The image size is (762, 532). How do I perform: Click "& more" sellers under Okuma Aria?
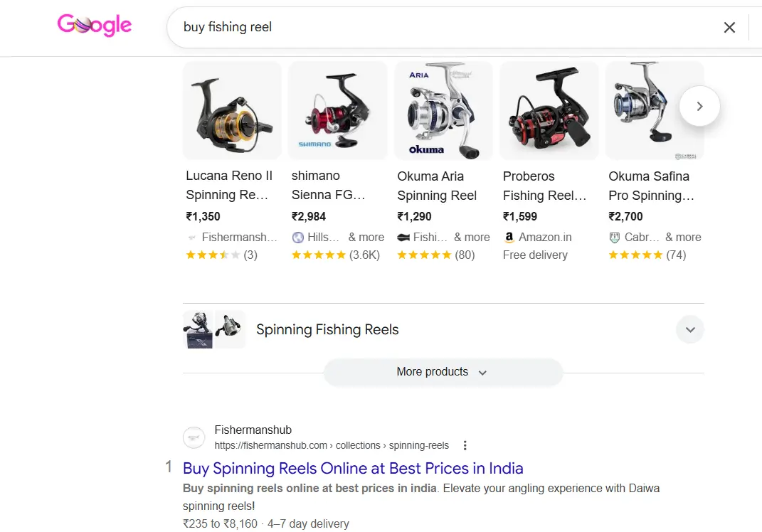[472, 238]
